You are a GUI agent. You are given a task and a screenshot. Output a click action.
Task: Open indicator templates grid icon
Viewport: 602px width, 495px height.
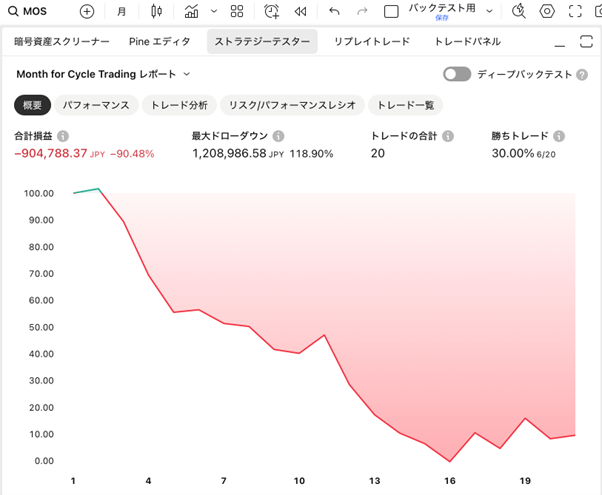[237, 12]
